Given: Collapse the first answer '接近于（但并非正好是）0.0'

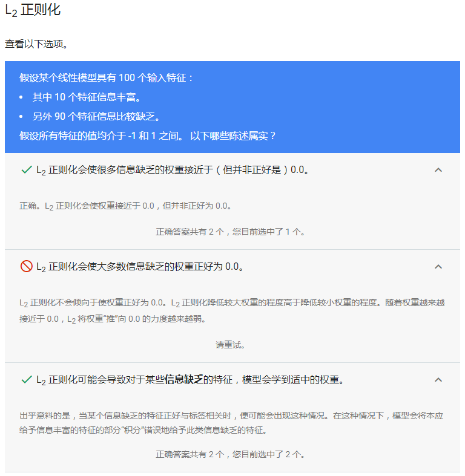Looking at the screenshot, I should (438, 170).
